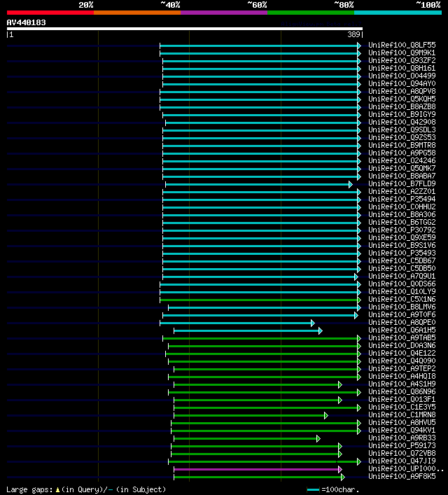Click the query end position 389
The image size is (448, 495).
354,34
